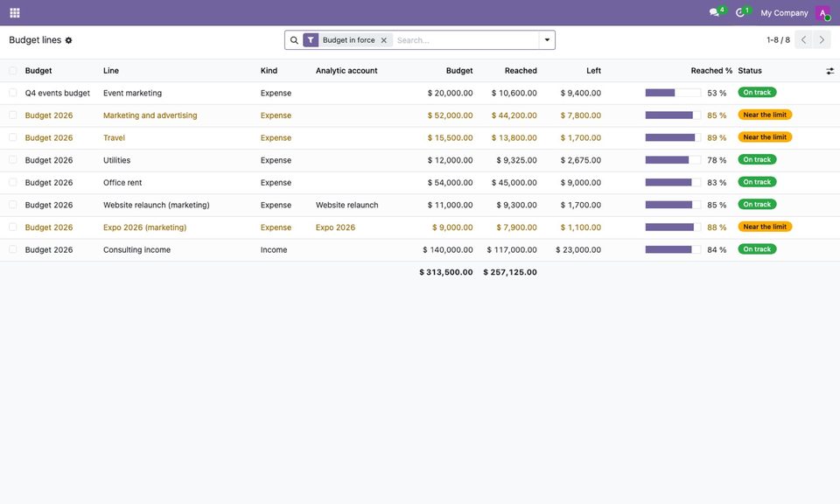This screenshot has height=504, width=840.
Task: Click the Travel 89% progress bar
Action: click(x=673, y=137)
